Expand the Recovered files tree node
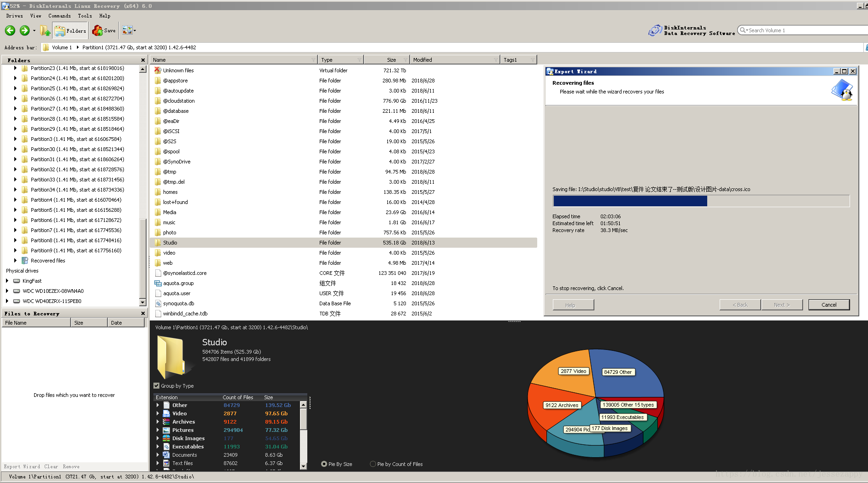This screenshot has height=483, width=868. (x=15, y=261)
